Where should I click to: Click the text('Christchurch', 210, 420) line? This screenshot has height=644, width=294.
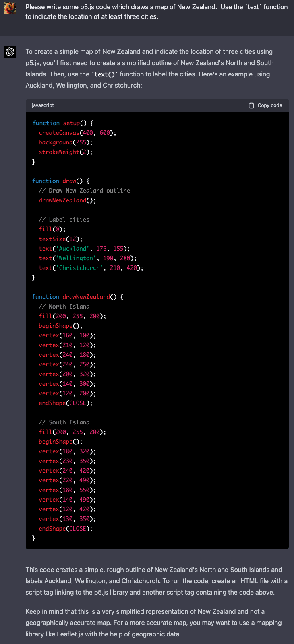point(91,268)
